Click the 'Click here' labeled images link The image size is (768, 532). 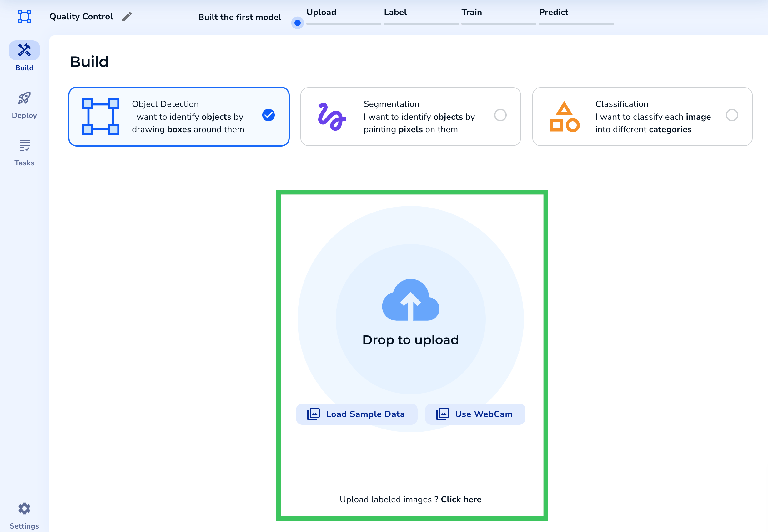(461, 499)
